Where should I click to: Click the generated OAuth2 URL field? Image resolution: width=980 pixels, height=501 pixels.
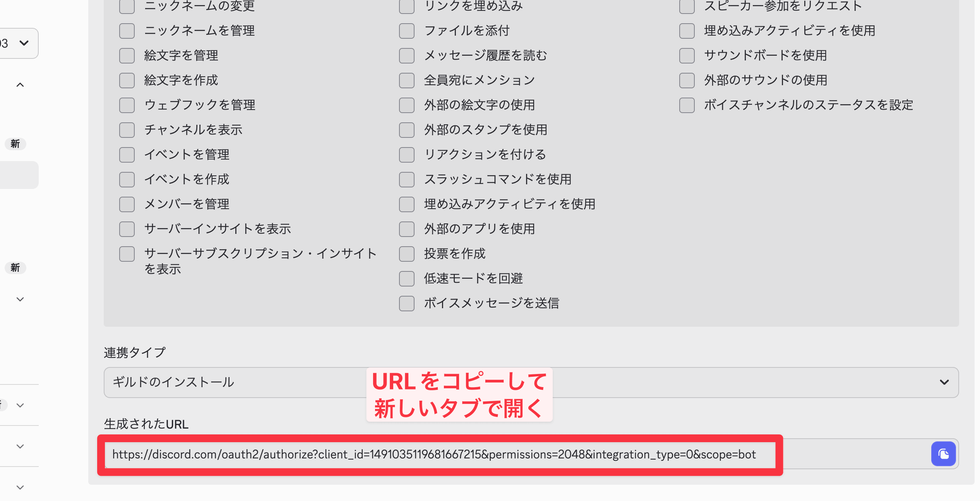coord(433,454)
